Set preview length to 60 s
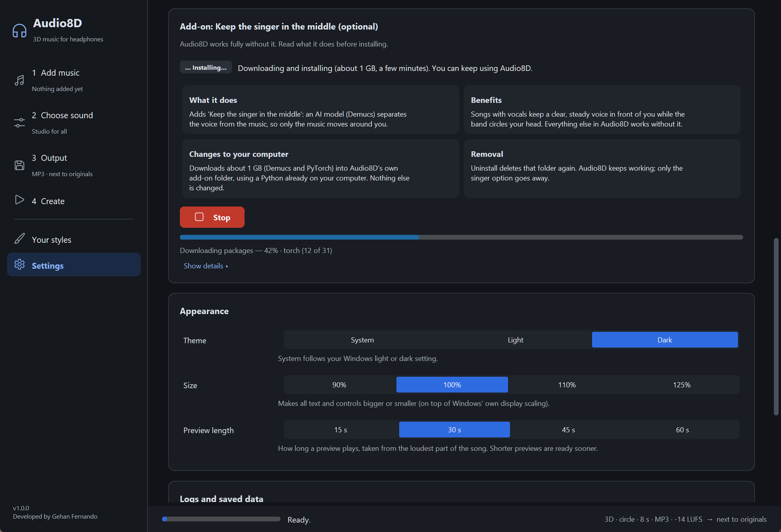 point(682,430)
